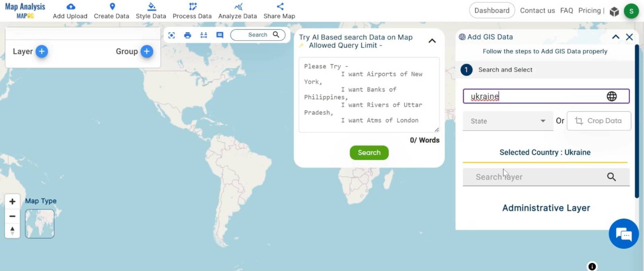The height and width of the screenshot is (271, 644).
Task: Click the info icon at bottom right
Action: (x=592, y=266)
